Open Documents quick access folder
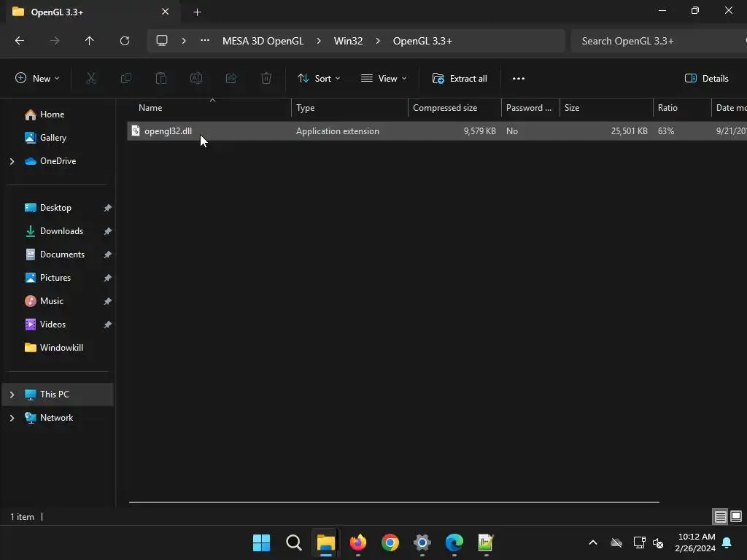The width and height of the screenshot is (747, 560). 62,254
